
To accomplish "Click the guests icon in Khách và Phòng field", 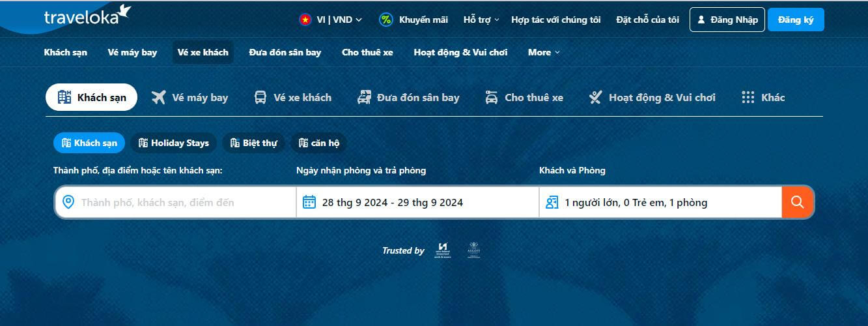I will [552, 202].
